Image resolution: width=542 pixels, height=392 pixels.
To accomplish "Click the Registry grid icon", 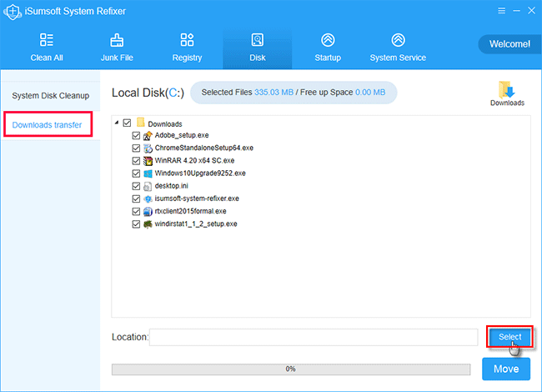I will 187,40.
